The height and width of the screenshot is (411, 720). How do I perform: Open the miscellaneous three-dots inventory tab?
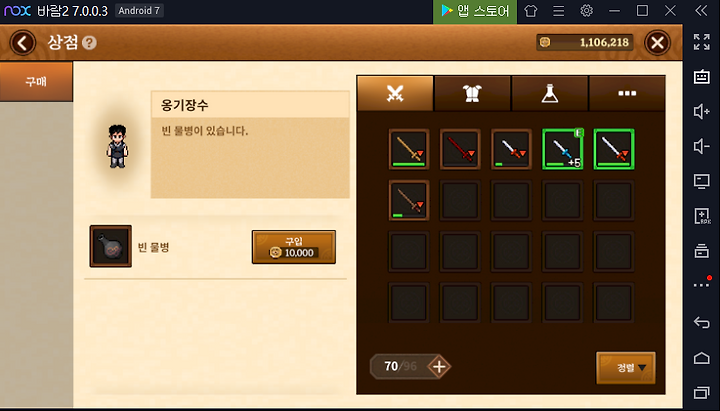[627, 93]
